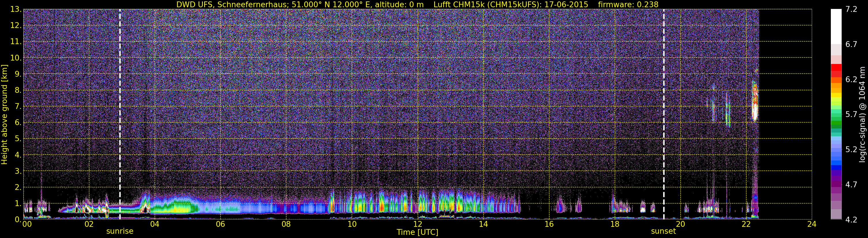Screen dimensions: 868x238
Task: Click the black no-data region after 23 UTC
Action: pos(785,114)
